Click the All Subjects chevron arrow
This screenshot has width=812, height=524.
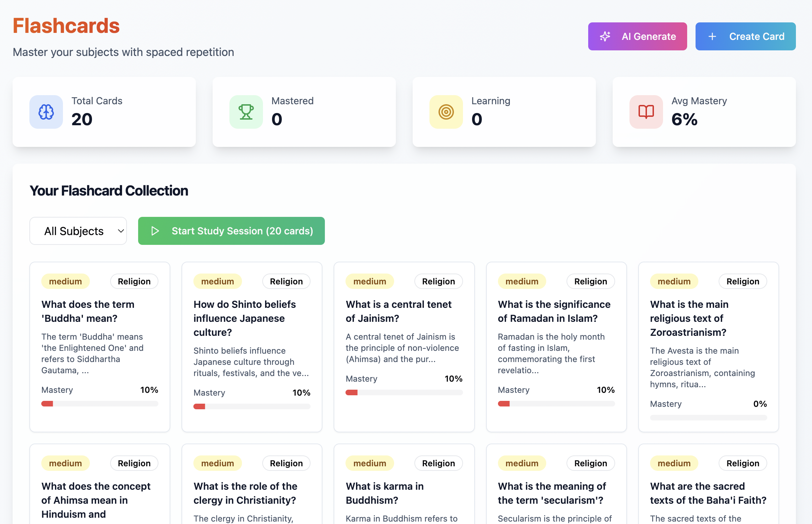click(x=121, y=231)
